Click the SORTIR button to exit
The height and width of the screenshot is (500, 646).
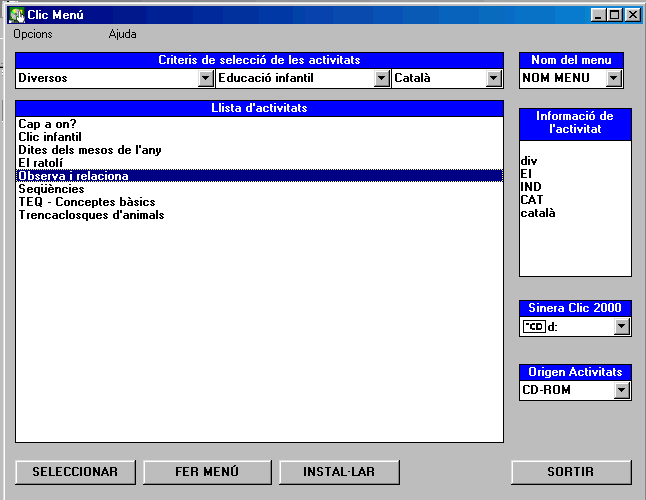(571, 472)
